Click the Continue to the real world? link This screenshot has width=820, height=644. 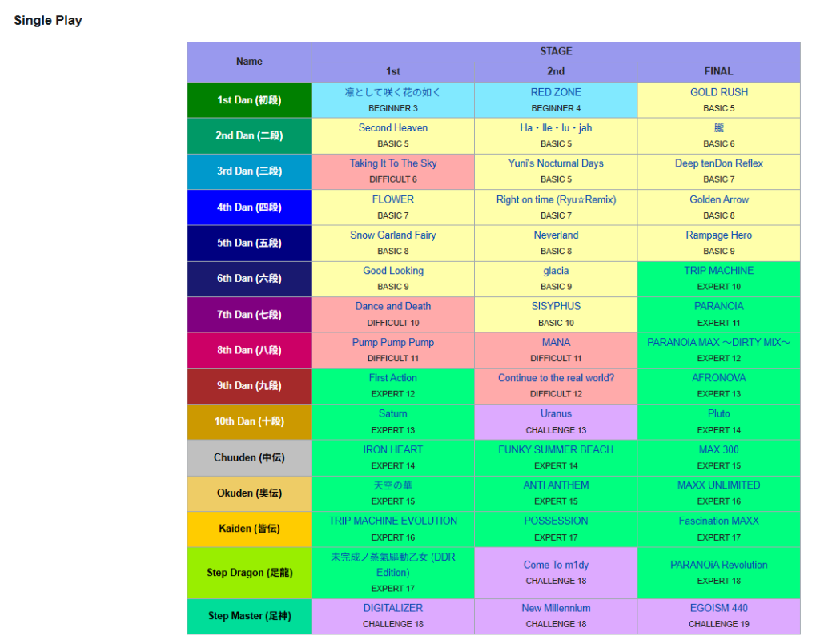pyautogui.click(x=556, y=378)
